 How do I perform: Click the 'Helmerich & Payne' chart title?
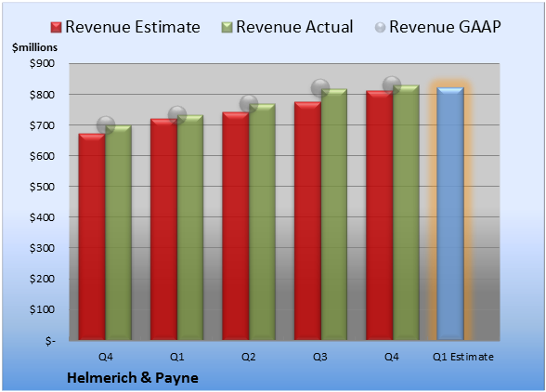tap(133, 378)
